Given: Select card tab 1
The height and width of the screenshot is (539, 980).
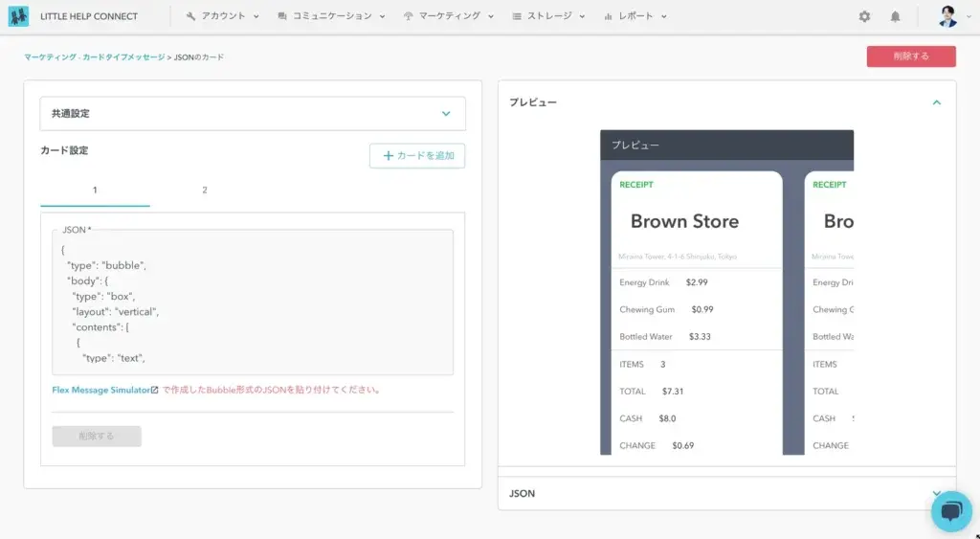Looking at the screenshot, I should (x=95, y=191).
